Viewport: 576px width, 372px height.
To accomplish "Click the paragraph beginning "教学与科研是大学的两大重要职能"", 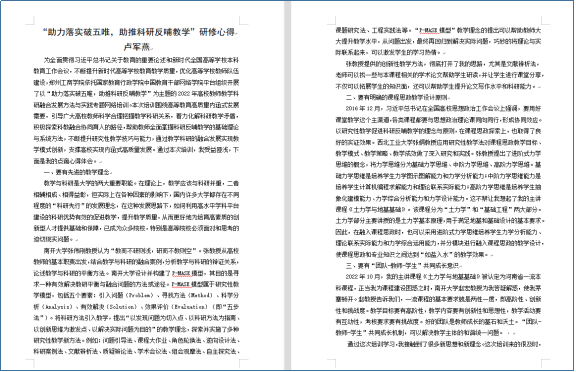I will pos(137,211).
